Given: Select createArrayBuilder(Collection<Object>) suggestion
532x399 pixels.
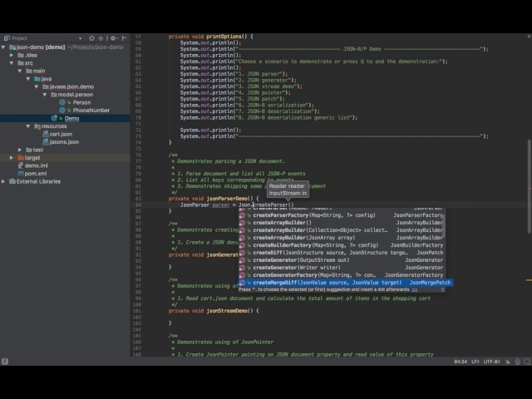Looking at the screenshot, I should (342, 230).
